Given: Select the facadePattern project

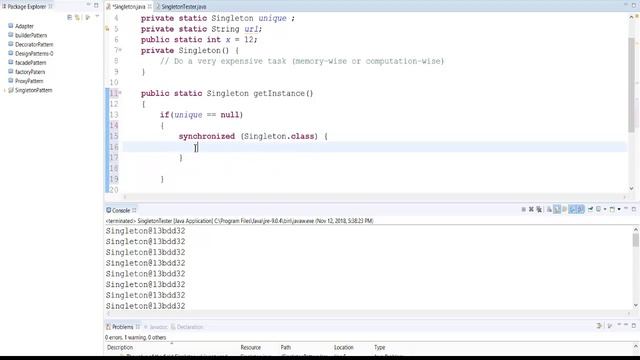Looking at the screenshot, I should pyautogui.click(x=31, y=62).
